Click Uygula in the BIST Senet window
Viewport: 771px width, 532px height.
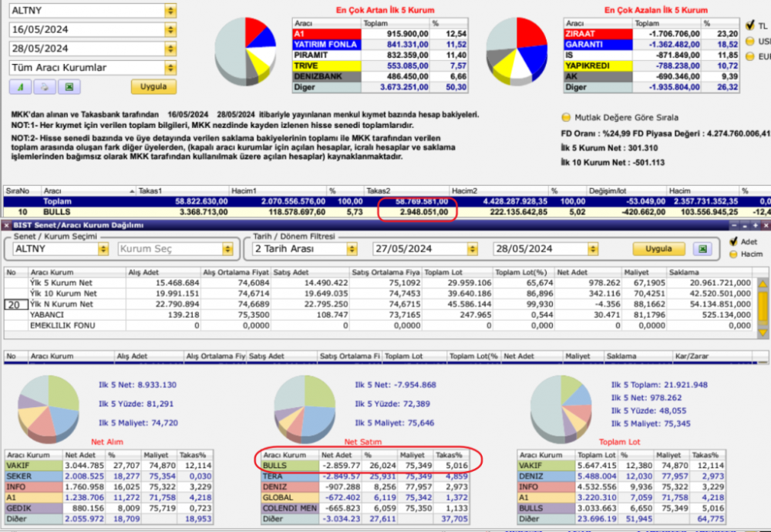(x=658, y=249)
